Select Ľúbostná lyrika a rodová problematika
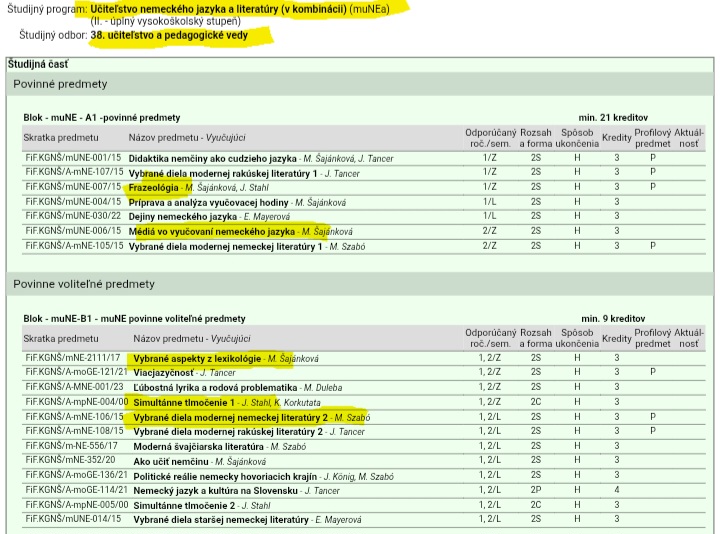This screenshot has height=534, width=720. point(213,387)
